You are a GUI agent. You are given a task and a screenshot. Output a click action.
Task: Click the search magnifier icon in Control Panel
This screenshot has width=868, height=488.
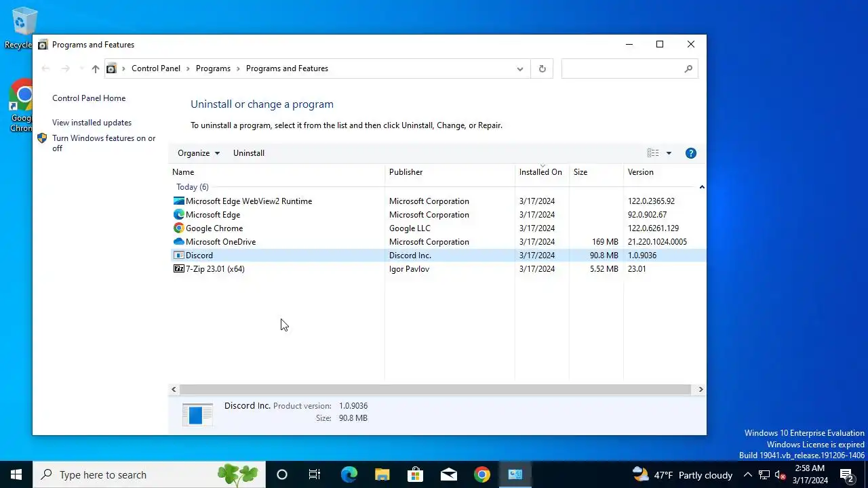[688, 68]
